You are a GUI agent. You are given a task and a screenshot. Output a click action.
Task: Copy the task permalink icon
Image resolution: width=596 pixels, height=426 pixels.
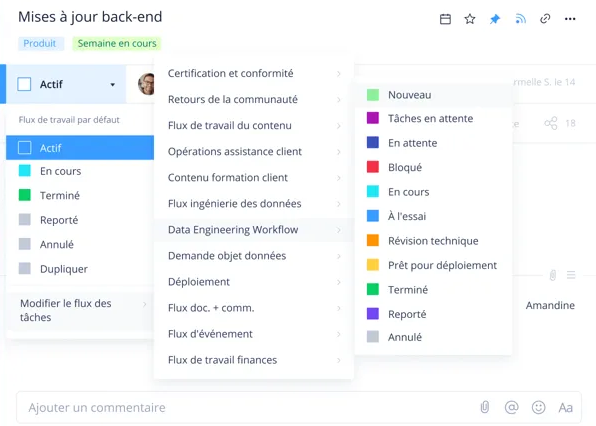545,19
